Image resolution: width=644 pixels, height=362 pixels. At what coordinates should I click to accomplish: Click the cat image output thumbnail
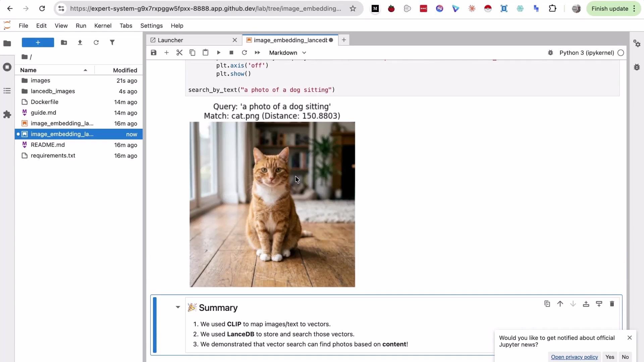[x=272, y=204]
